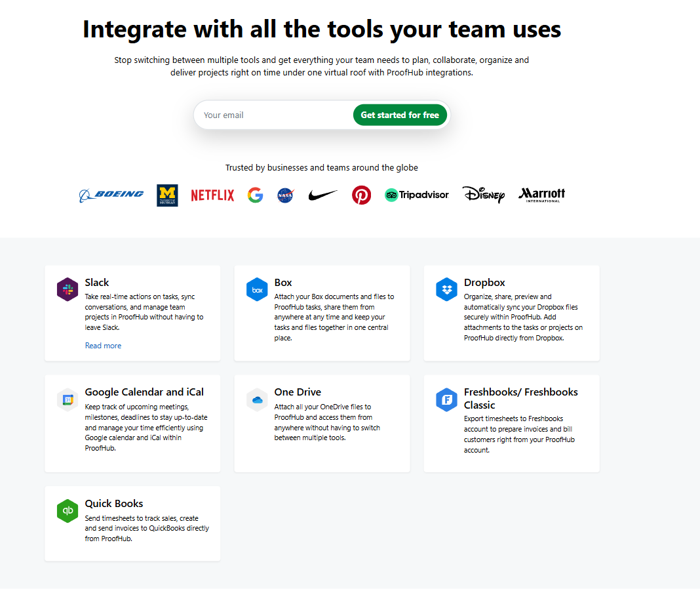Click the One Drive card title

coord(298,392)
